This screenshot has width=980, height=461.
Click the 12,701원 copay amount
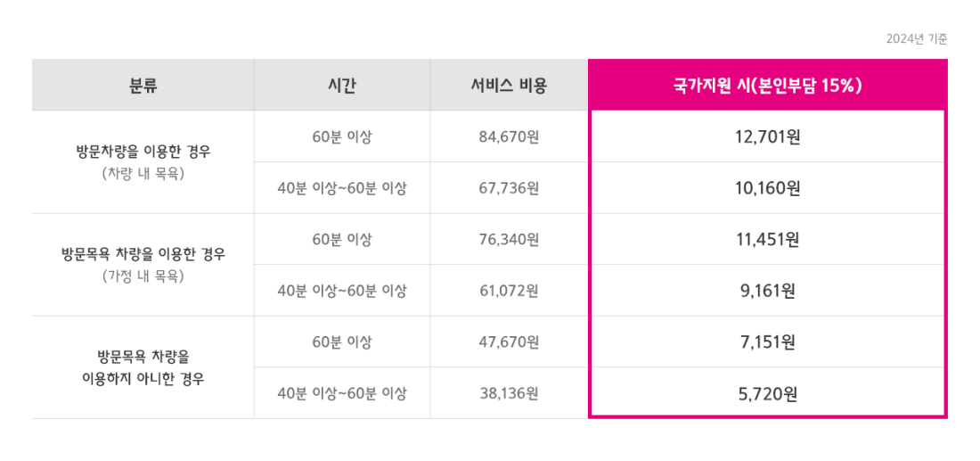(x=767, y=136)
